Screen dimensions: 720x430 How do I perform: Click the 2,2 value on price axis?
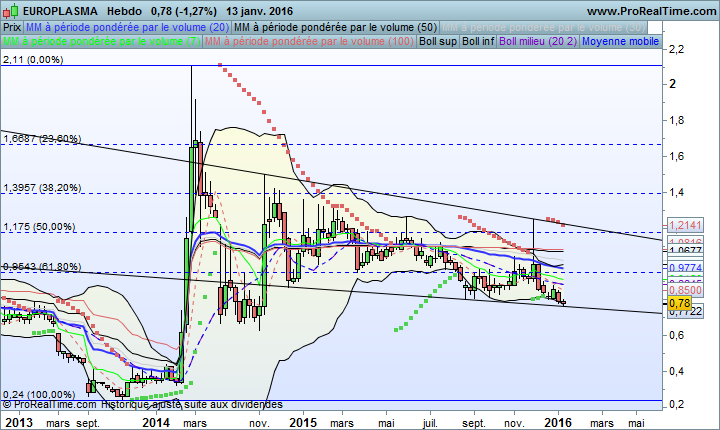[x=677, y=50]
